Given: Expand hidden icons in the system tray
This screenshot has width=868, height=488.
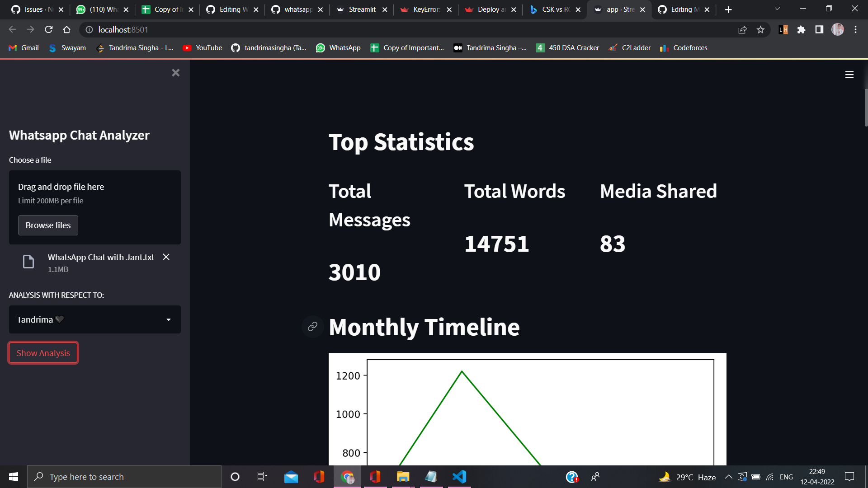Looking at the screenshot, I should tap(728, 476).
